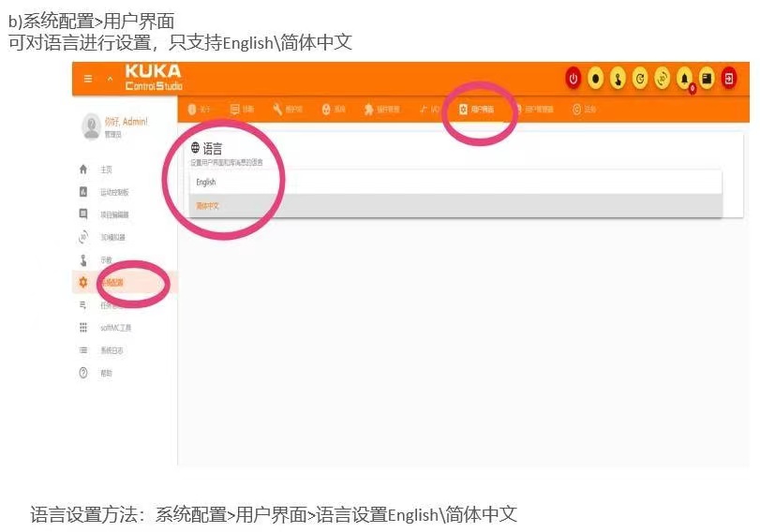The width and height of the screenshot is (760, 532).
Task: Open the 用户界面 tab
Action: pyautogui.click(x=476, y=109)
